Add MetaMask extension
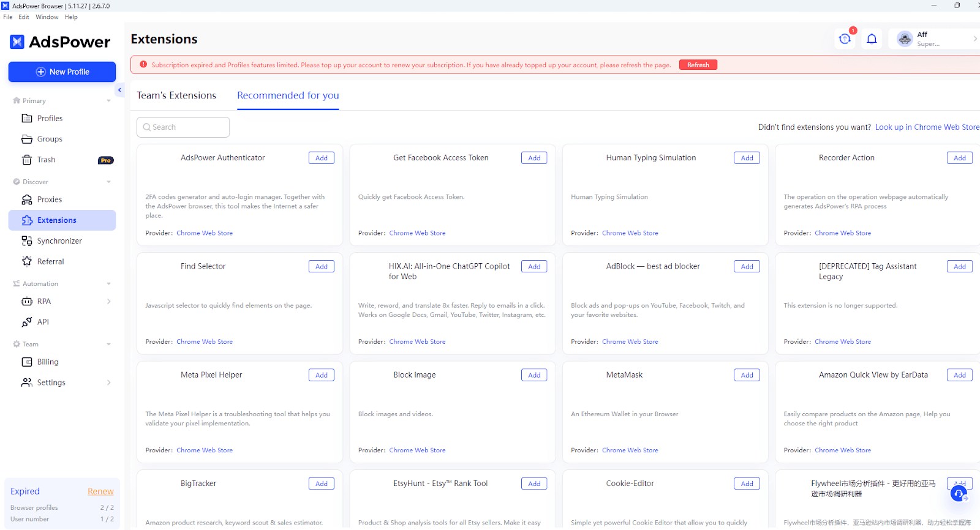The width and height of the screenshot is (980, 530). pyautogui.click(x=747, y=375)
